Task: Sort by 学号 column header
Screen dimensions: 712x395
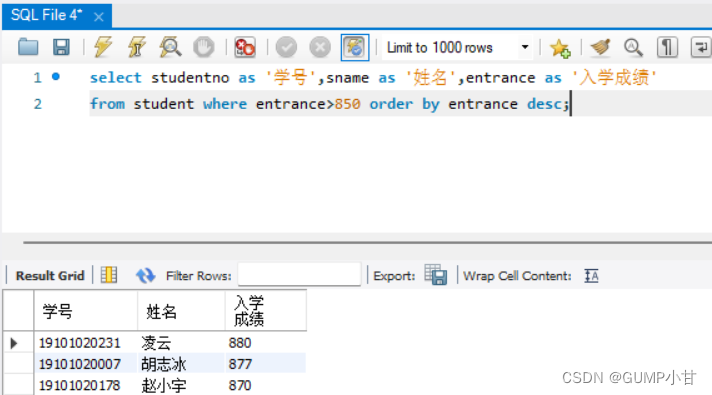Action: point(86,311)
